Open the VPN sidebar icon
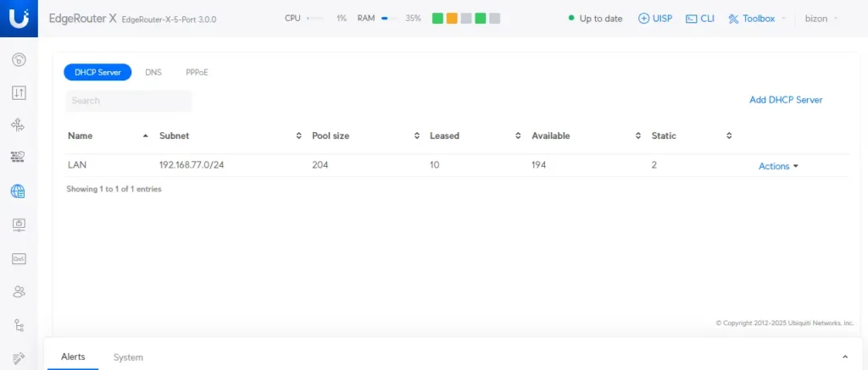The image size is (868, 370). 19,224
